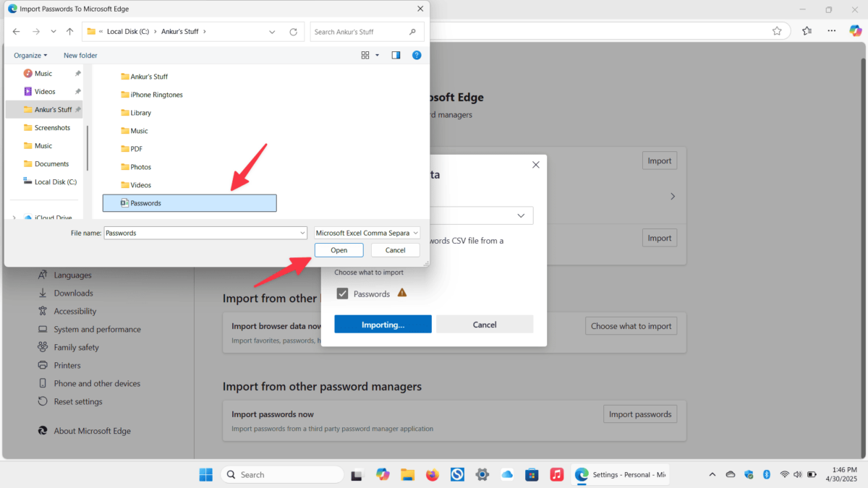Go up one folder level
This screenshot has height=488, width=868.
[69, 32]
